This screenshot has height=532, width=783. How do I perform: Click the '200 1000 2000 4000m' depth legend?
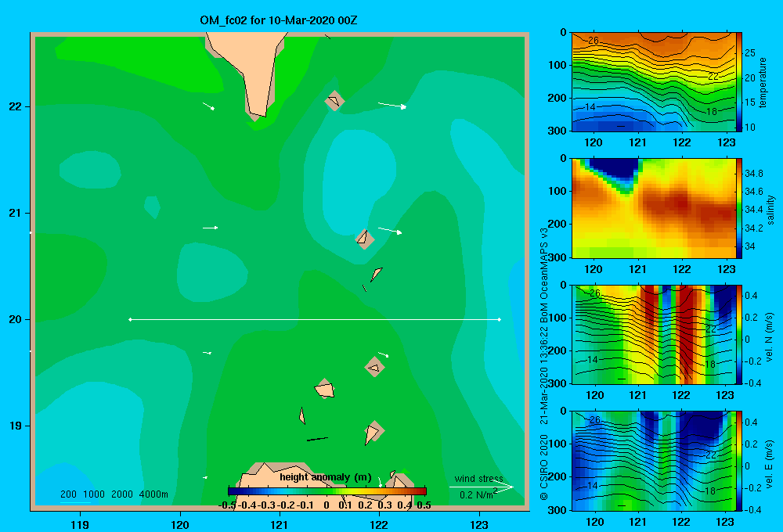coord(114,494)
